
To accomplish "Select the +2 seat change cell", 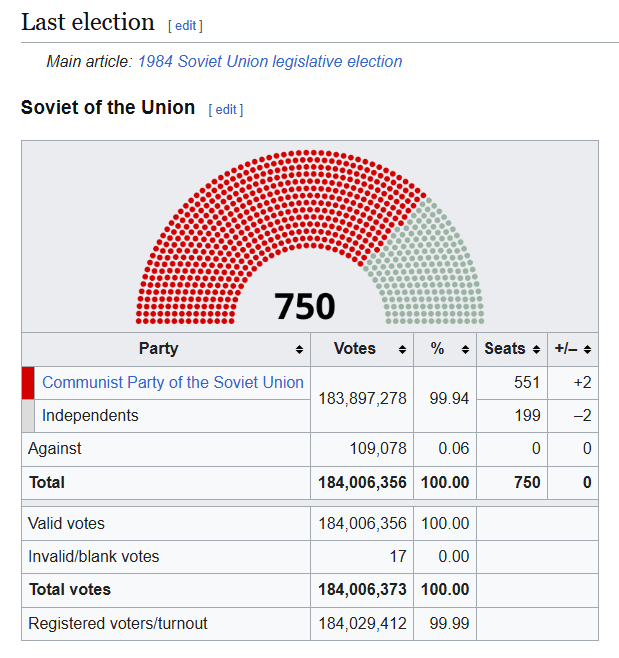I will point(582,382).
